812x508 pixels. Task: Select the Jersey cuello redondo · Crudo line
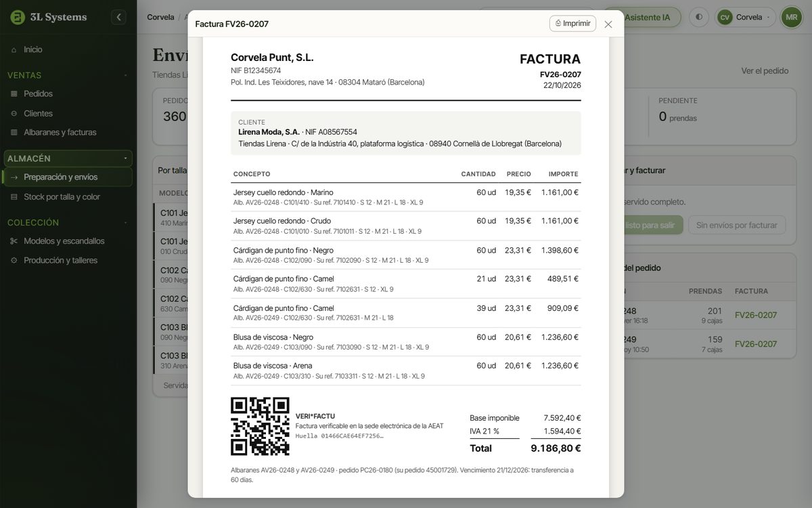click(x=406, y=226)
